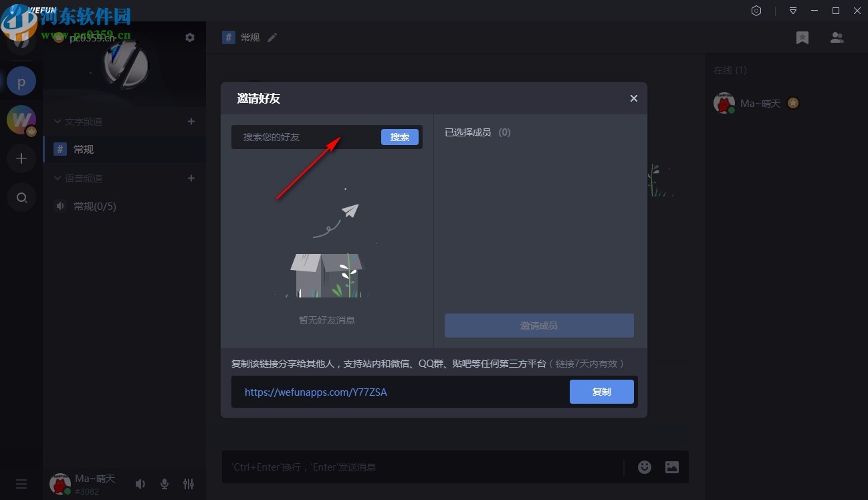The width and height of the screenshot is (868, 500).
Task: Open the emoji picker in message bar
Action: (x=644, y=467)
